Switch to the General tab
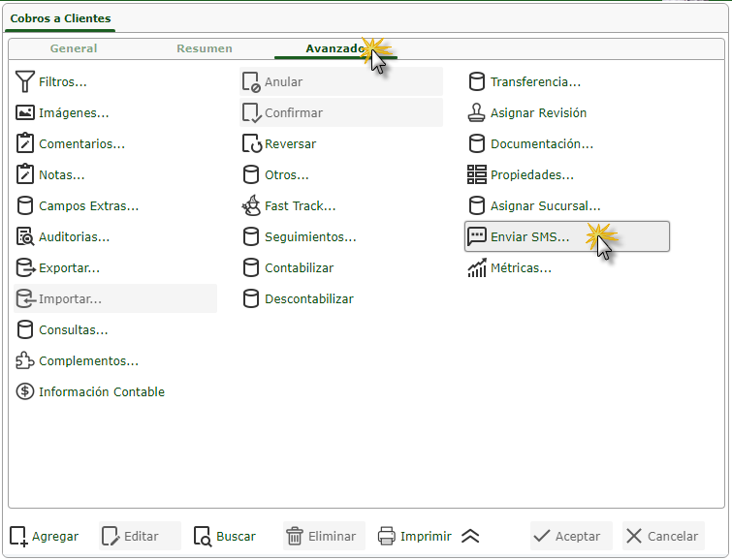The image size is (732, 560). (x=74, y=48)
